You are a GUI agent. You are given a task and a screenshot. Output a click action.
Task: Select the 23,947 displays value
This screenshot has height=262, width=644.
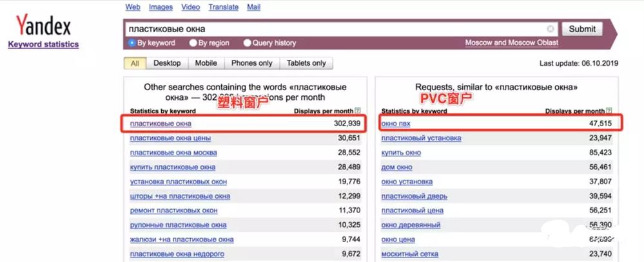pyautogui.click(x=600, y=138)
